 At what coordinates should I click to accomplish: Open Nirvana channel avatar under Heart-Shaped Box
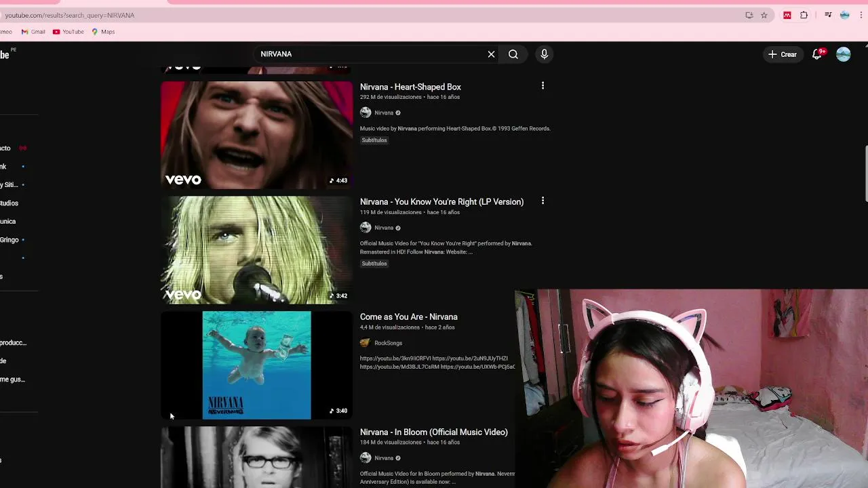366,113
